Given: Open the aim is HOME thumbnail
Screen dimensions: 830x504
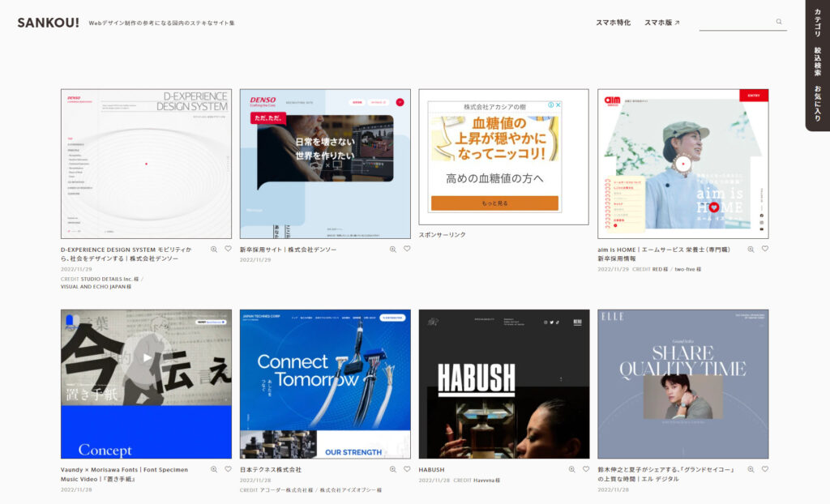Looking at the screenshot, I should (x=682, y=164).
